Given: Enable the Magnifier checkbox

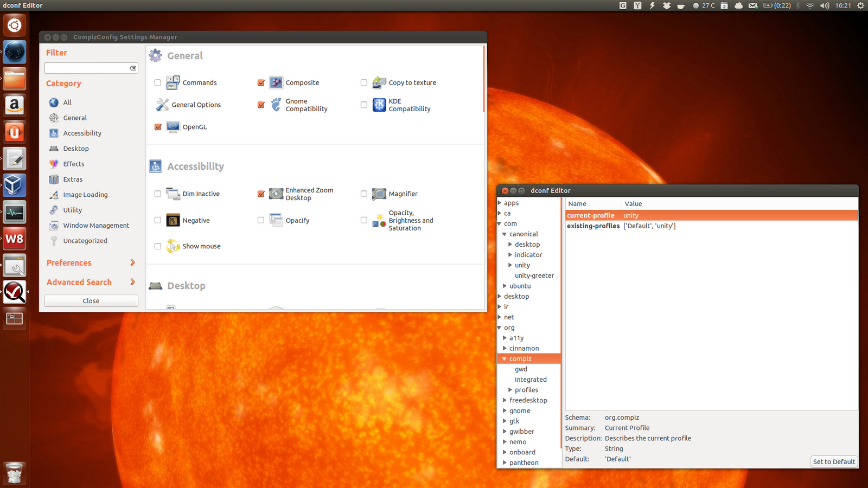Looking at the screenshot, I should pyautogui.click(x=364, y=194).
